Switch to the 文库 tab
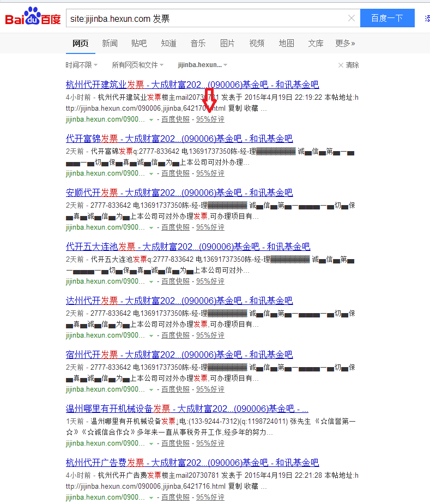This screenshot has width=430, height=504. point(316,44)
